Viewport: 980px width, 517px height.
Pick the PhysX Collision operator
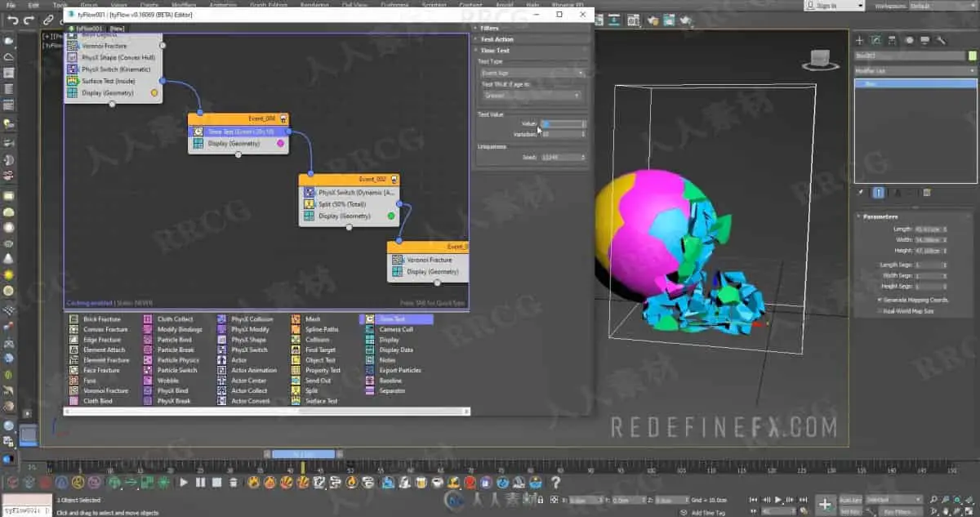[246, 319]
